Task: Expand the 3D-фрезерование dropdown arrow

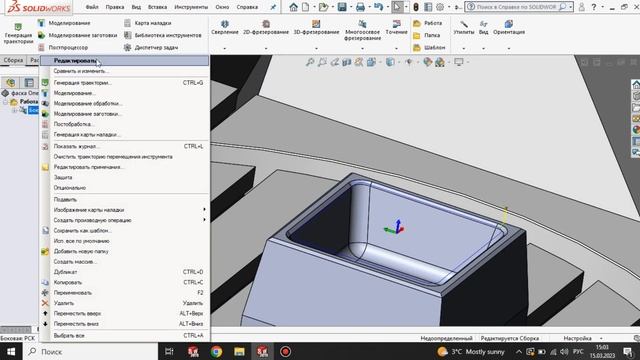Action: (316, 49)
